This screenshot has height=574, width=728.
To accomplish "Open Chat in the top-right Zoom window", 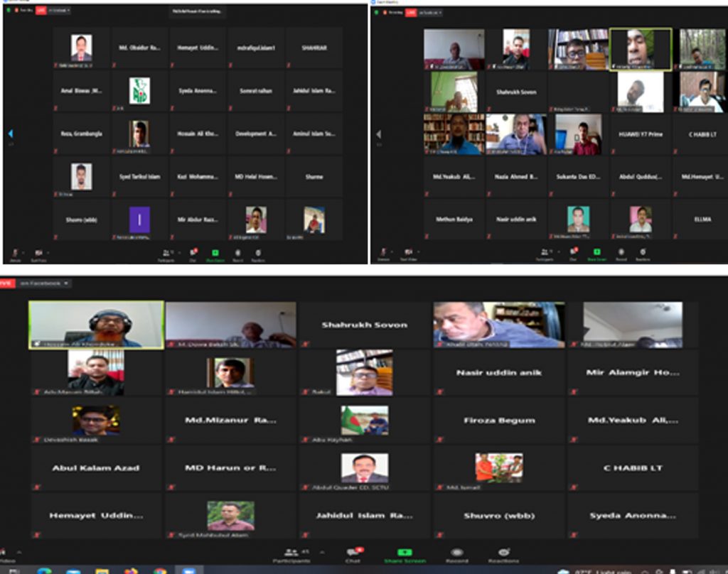I will click(x=574, y=254).
